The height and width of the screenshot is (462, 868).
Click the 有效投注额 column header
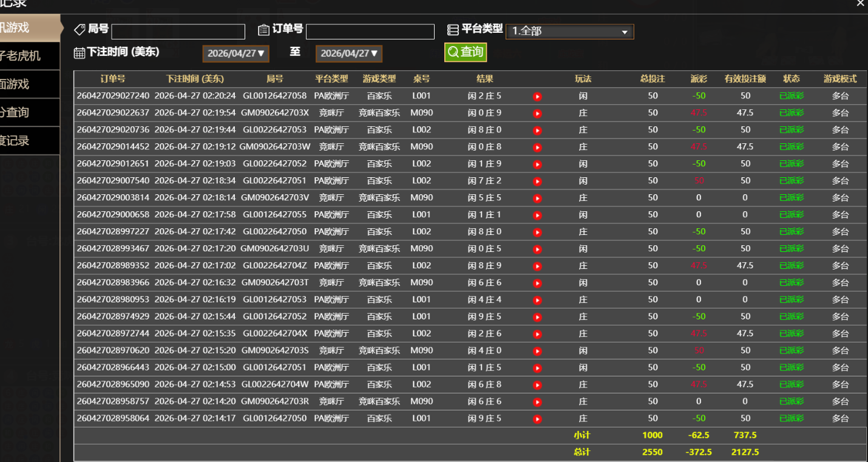pyautogui.click(x=745, y=79)
